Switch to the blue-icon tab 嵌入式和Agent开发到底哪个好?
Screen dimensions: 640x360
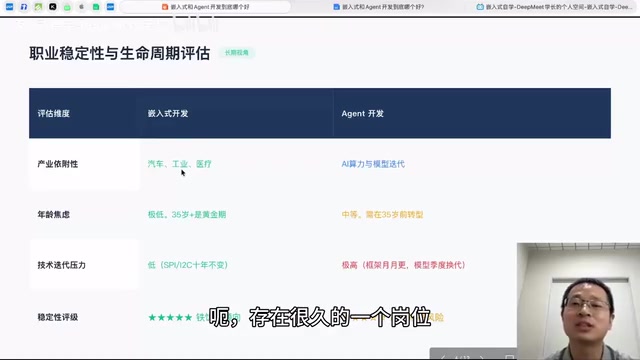pos(378,7)
